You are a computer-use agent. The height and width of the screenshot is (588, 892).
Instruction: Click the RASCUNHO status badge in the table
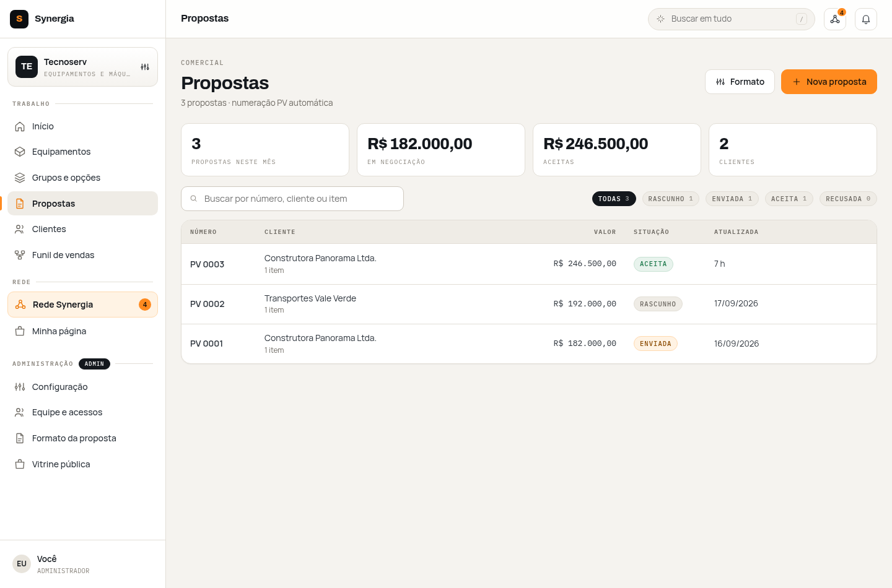[x=658, y=304]
